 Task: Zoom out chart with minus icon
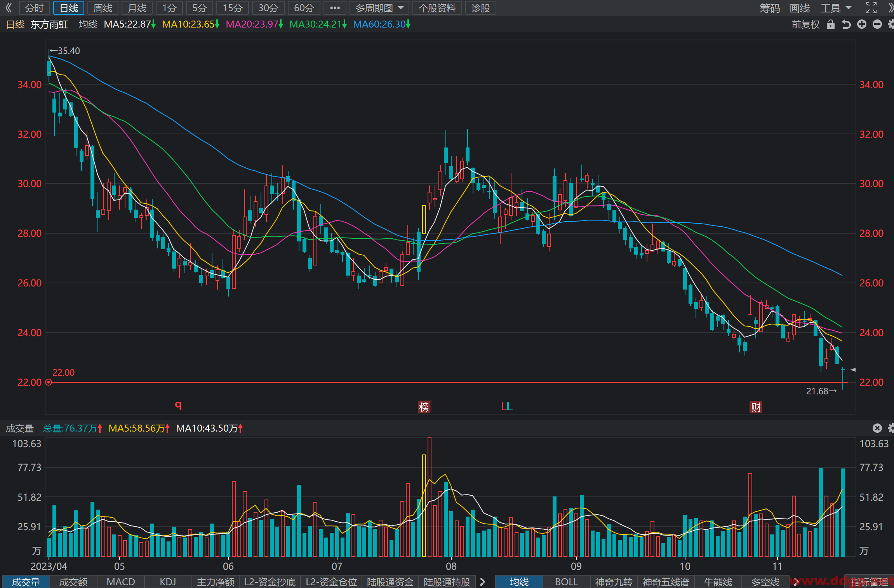pyautogui.click(x=877, y=24)
